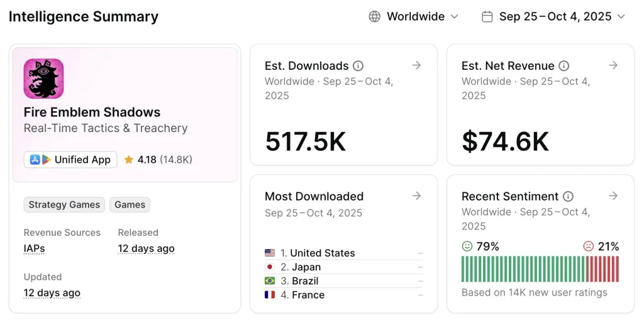Image resolution: width=644 pixels, height=322 pixels.
Task: Open Recent Sentiment details arrow
Action: pyautogui.click(x=613, y=196)
